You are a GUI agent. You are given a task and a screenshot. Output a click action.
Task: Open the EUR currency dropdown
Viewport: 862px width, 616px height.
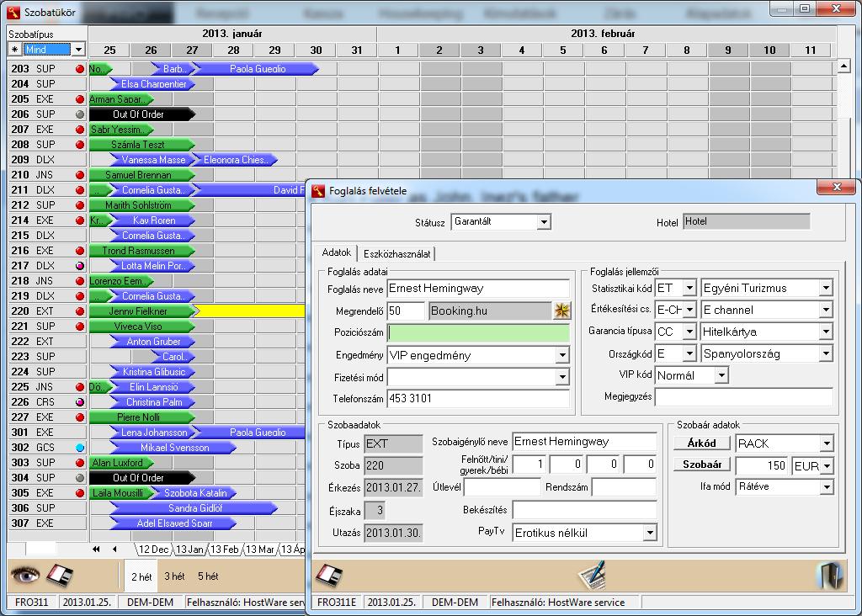827,466
